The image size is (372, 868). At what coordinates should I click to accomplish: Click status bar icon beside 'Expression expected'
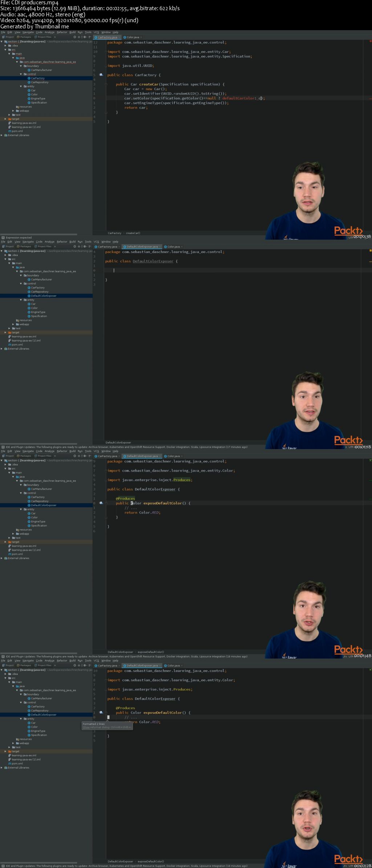pyautogui.click(x=3, y=237)
